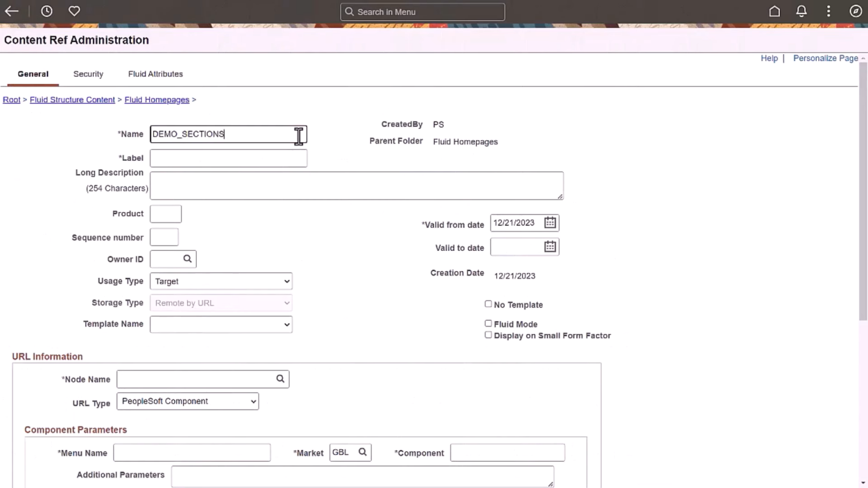Open the Market lookup magnifier
The width and height of the screenshot is (868, 488).
[x=362, y=452]
